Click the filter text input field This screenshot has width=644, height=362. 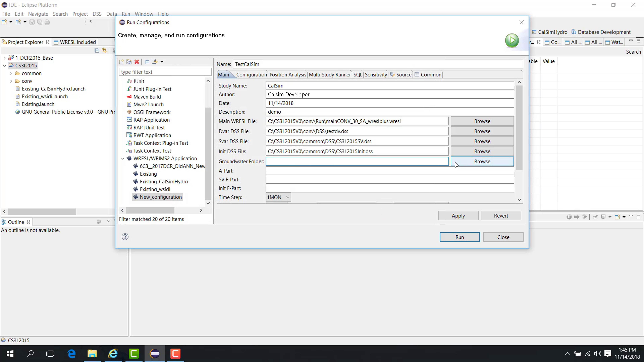click(x=165, y=72)
